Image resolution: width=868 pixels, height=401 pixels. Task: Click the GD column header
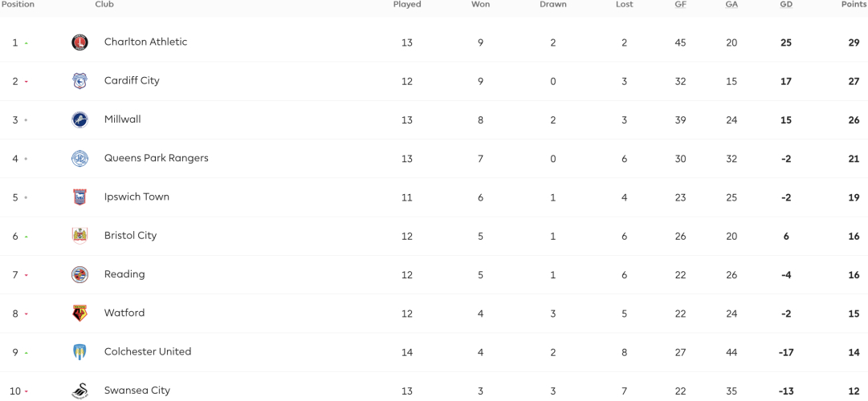coord(786,5)
